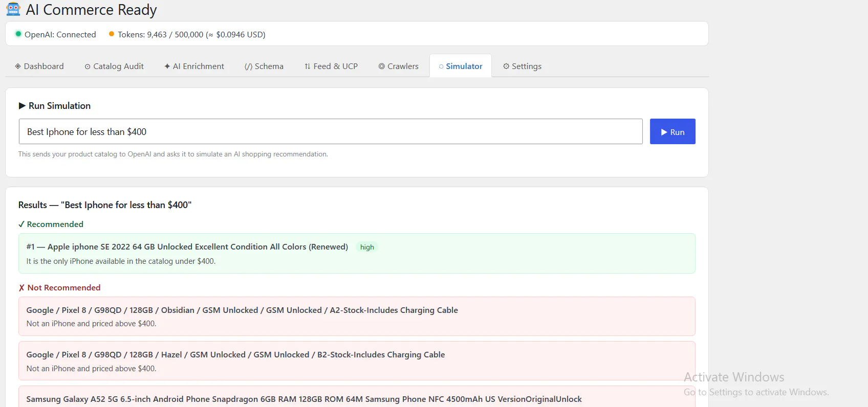This screenshot has height=407, width=868.
Task: Click the simulation helper description text
Action: [173, 154]
